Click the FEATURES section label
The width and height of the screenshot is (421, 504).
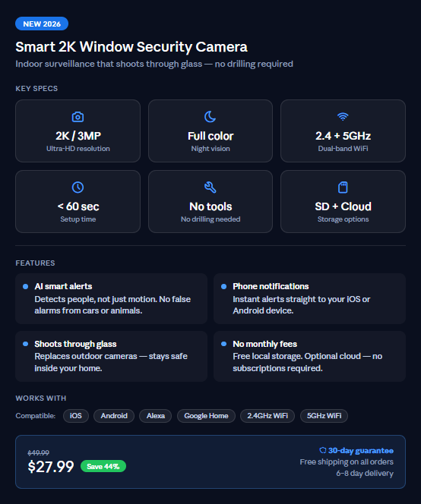pos(35,263)
